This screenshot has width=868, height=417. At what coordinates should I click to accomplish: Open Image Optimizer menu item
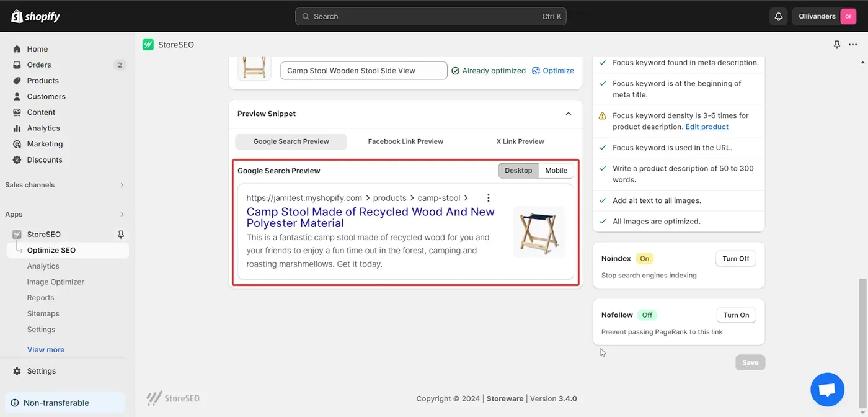56,282
